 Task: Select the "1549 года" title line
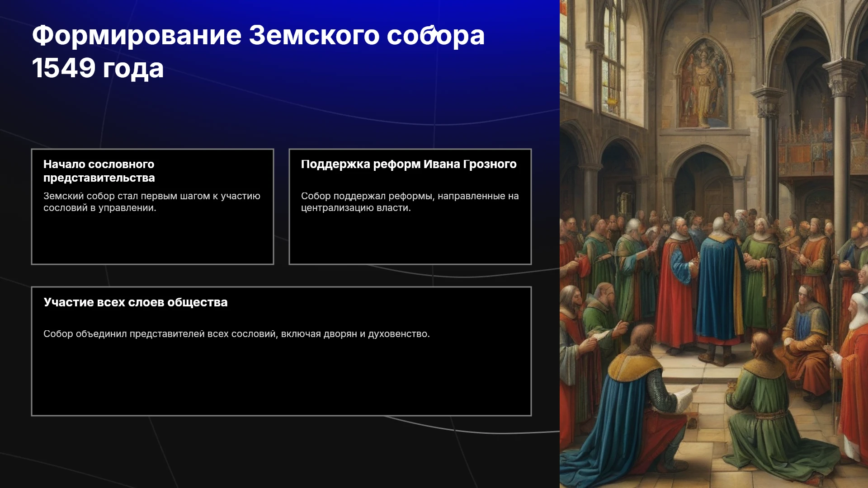coord(98,68)
